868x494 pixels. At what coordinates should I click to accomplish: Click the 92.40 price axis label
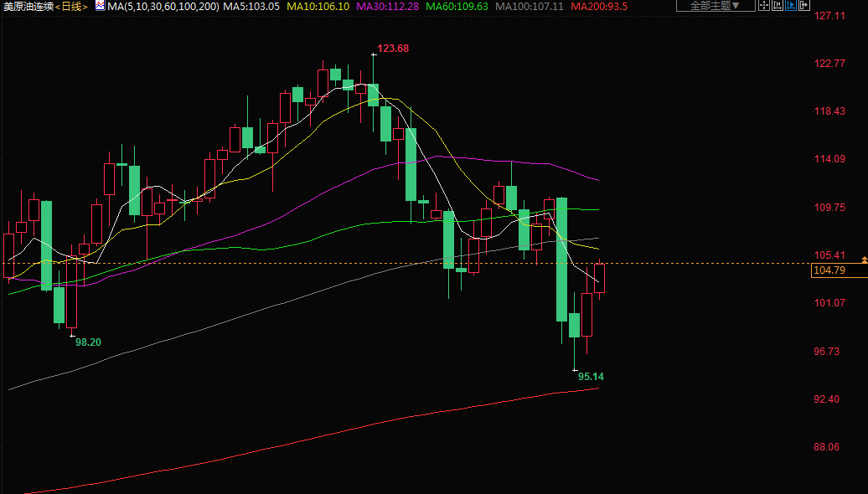(826, 399)
